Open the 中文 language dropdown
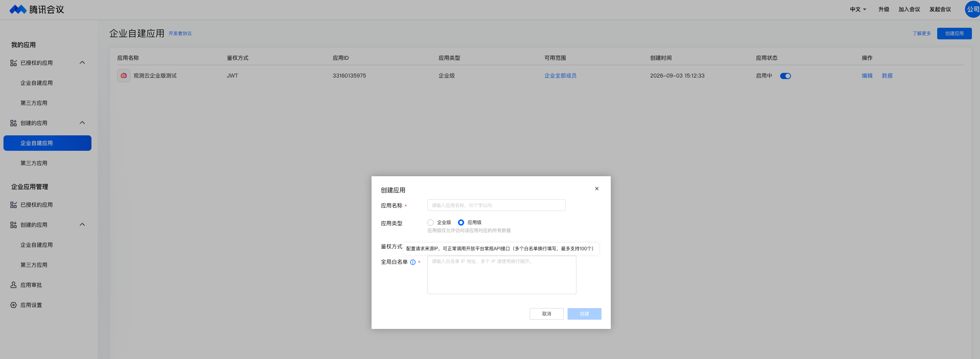The width and height of the screenshot is (980, 359). (858, 9)
